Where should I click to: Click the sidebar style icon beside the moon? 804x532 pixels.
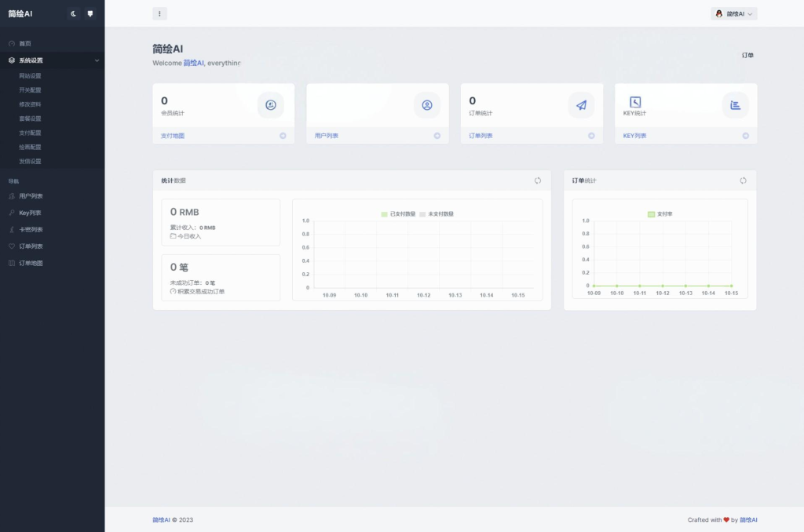[x=90, y=13]
